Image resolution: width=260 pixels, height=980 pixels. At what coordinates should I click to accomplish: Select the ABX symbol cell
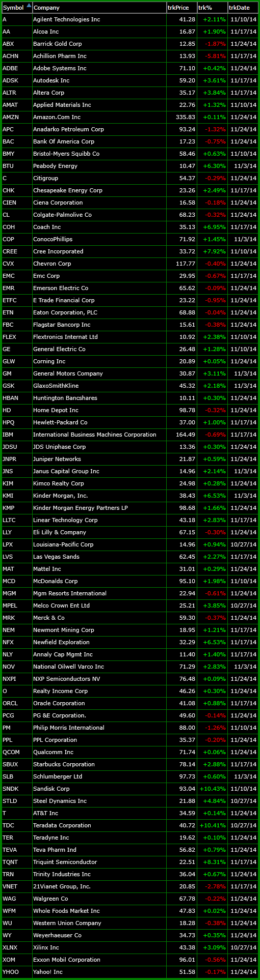click(x=17, y=44)
